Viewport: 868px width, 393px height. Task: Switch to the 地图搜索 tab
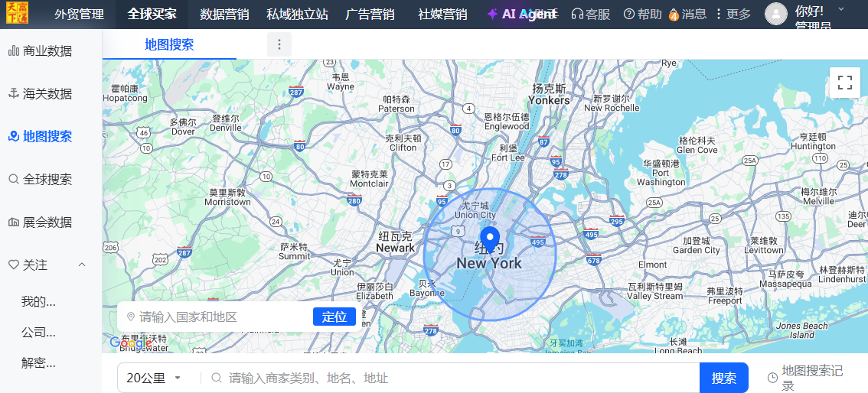[x=169, y=45]
